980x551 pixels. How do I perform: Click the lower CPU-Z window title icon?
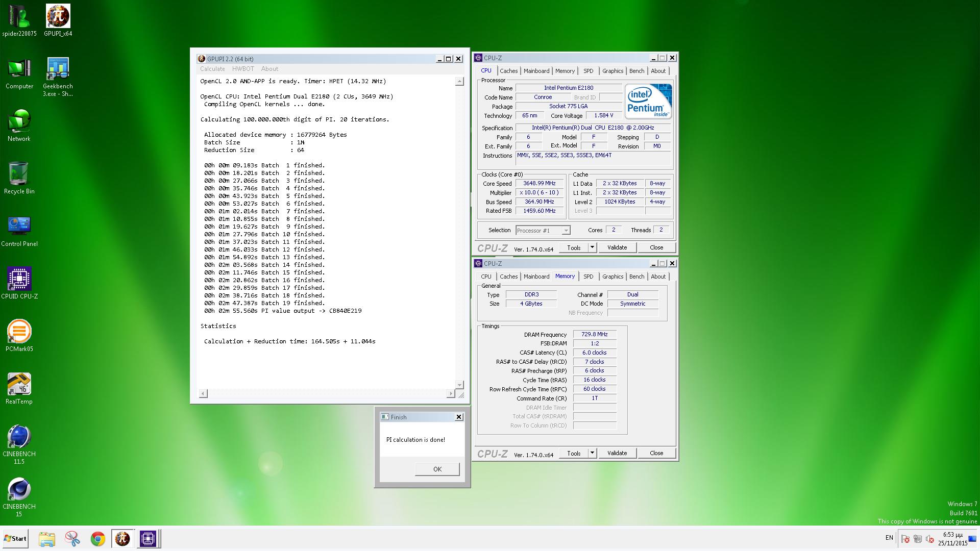click(478, 263)
